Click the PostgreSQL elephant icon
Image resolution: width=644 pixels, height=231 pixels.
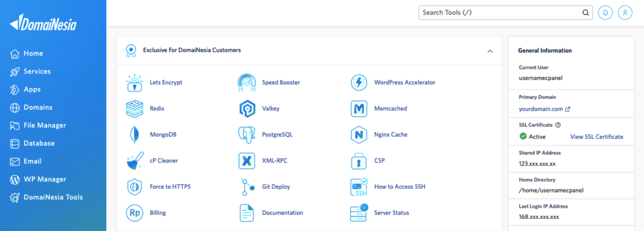click(247, 135)
